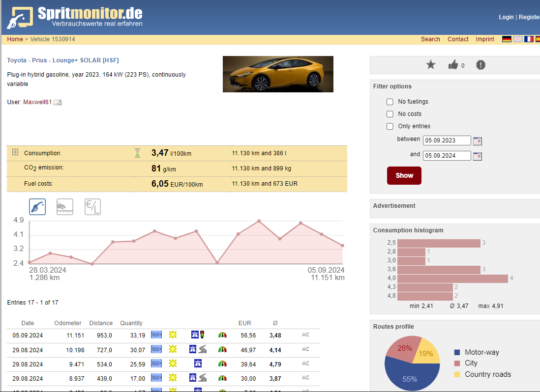Click hourglass icon next to Consumption
The width and height of the screenshot is (540, 392).
pos(137,153)
